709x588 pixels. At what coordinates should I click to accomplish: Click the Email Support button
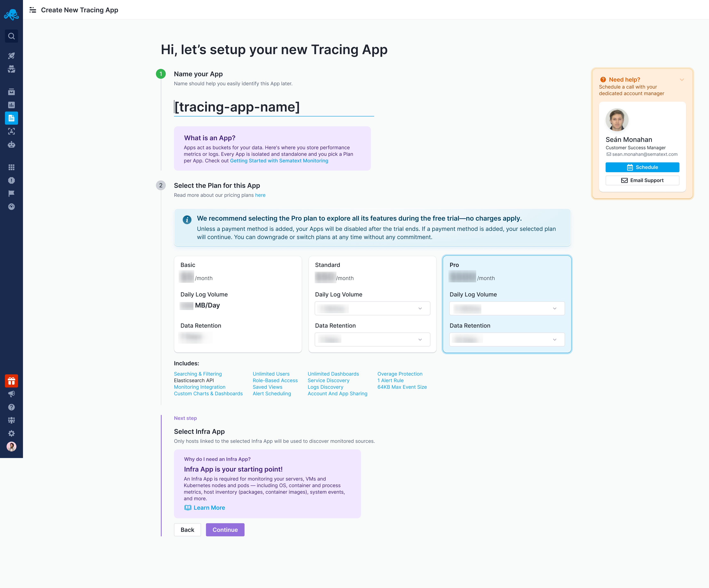642,180
